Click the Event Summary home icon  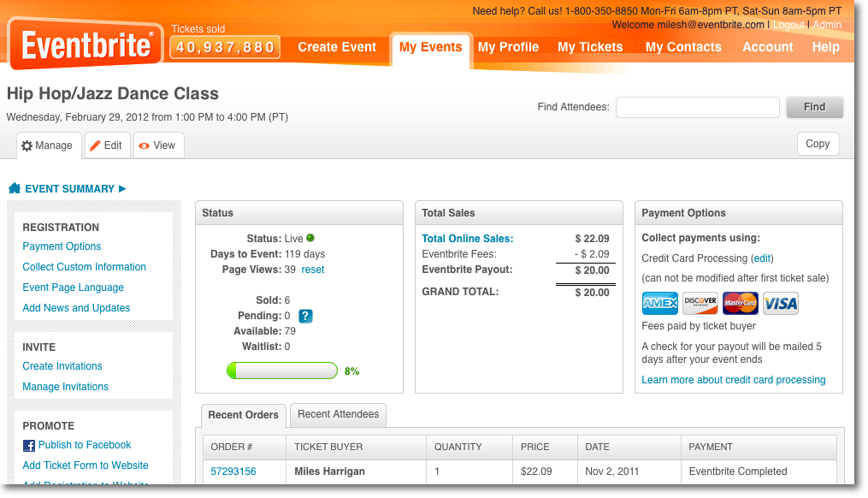[x=15, y=188]
